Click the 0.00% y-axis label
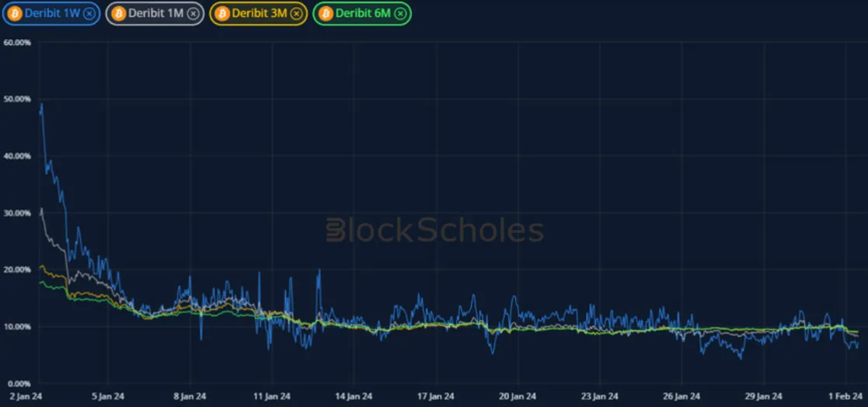The width and height of the screenshot is (868, 407). tap(19, 383)
